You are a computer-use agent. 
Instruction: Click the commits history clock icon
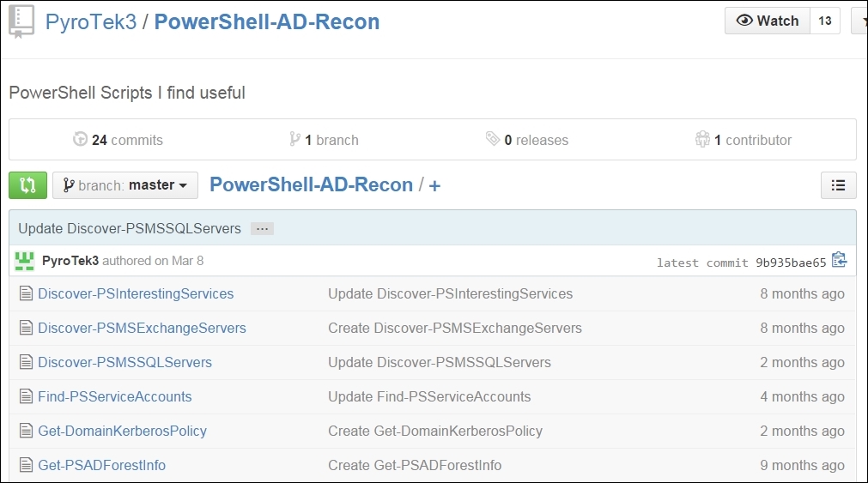point(80,139)
